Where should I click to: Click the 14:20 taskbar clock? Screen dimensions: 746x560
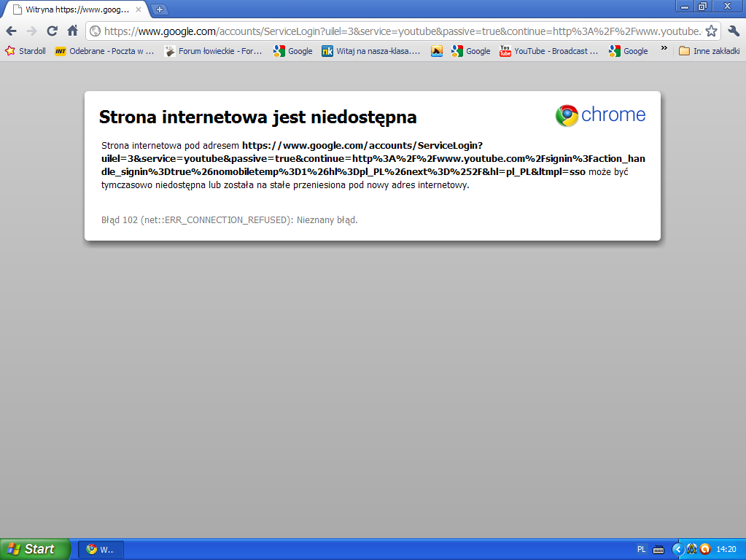(726, 550)
